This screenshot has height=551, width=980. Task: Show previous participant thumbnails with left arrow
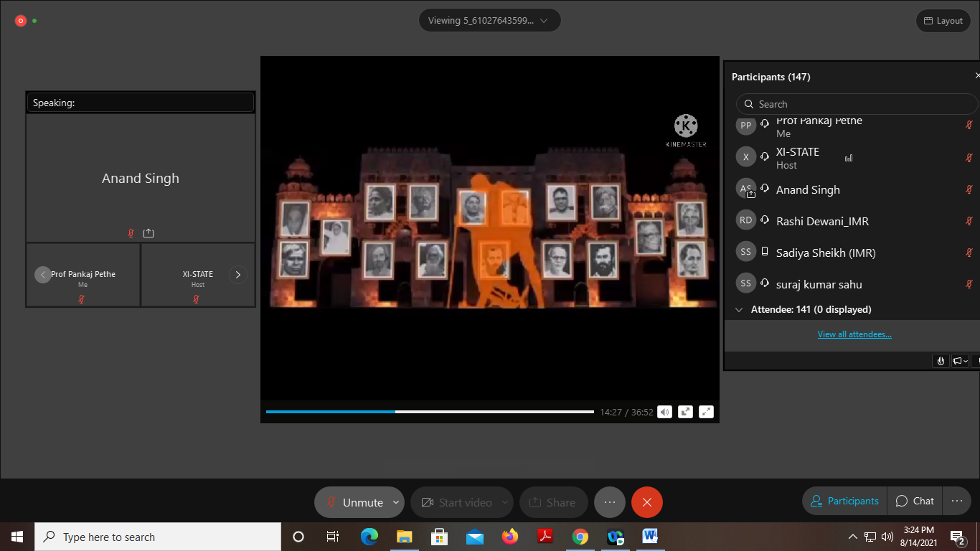point(43,275)
